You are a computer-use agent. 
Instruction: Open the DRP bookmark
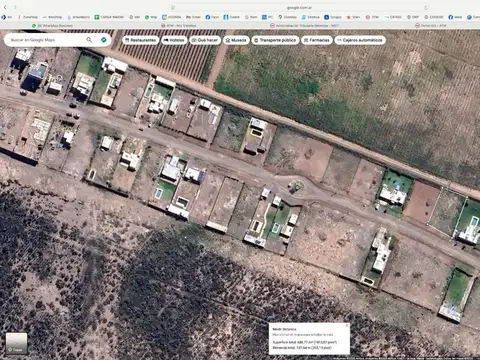click(413, 17)
